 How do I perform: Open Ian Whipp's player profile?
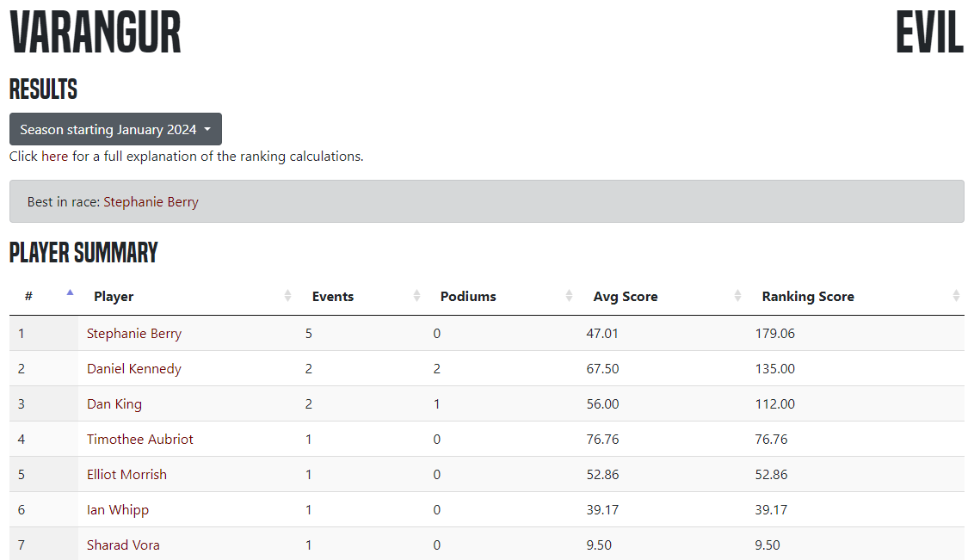pyautogui.click(x=118, y=509)
